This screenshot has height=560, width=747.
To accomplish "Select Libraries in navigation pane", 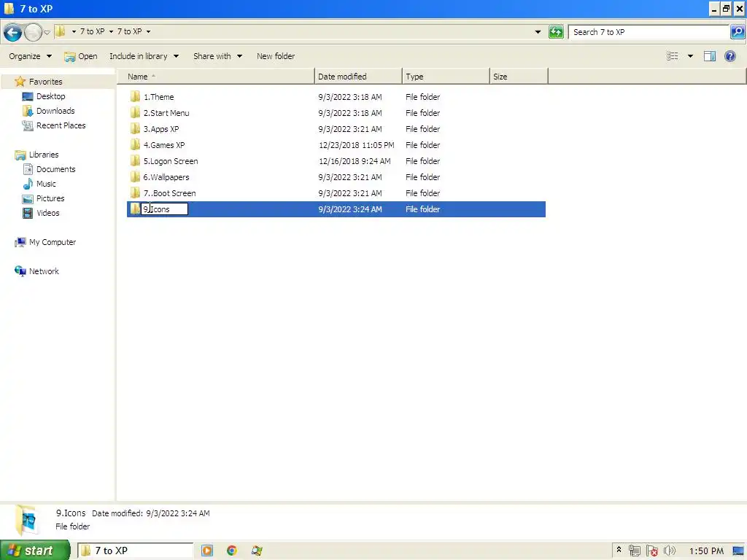I will click(43, 155).
